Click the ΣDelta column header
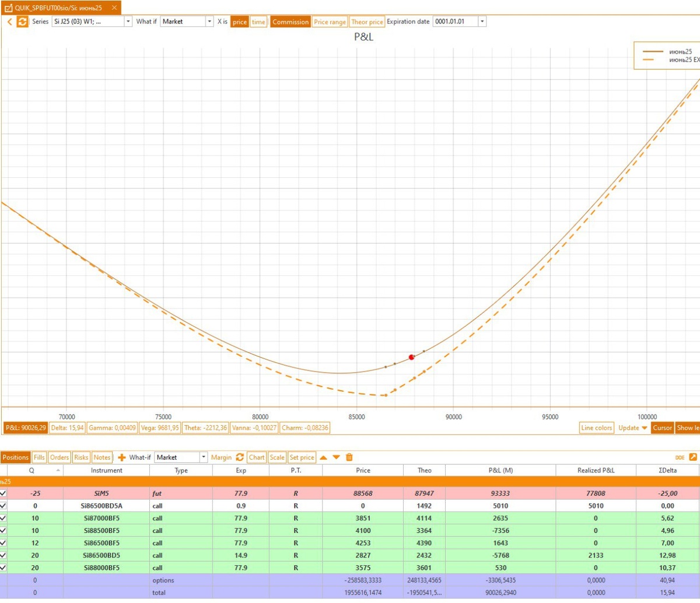The image size is (700, 603). click(667, 470)
